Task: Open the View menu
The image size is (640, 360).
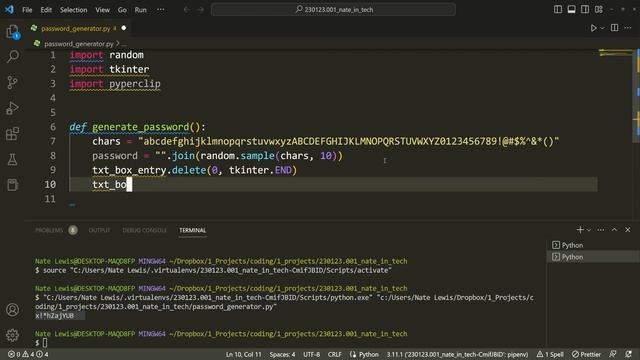Action: tap(102, 10)
